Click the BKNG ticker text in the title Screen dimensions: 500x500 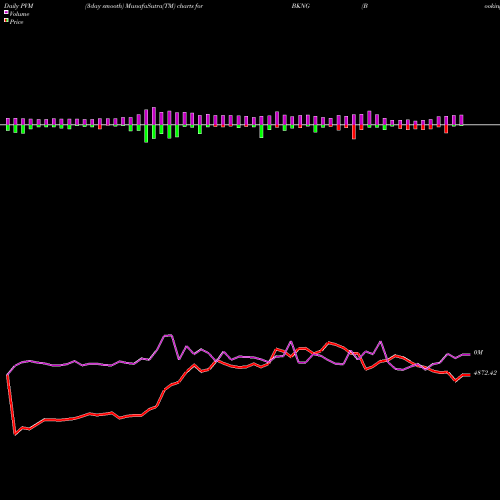coord(301,6)
